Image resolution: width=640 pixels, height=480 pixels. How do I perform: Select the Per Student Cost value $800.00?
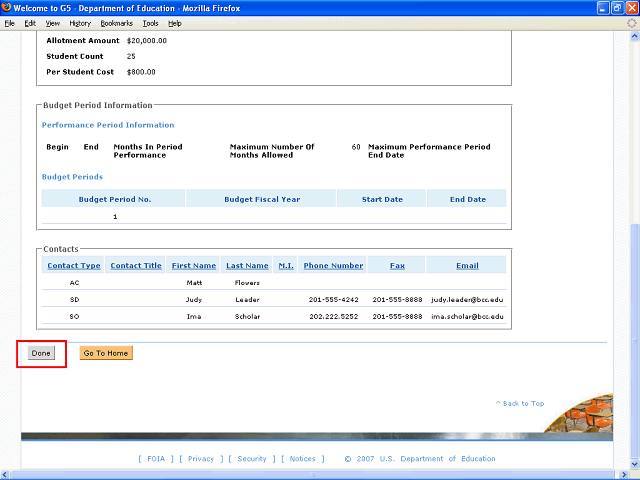coord(141,72)
